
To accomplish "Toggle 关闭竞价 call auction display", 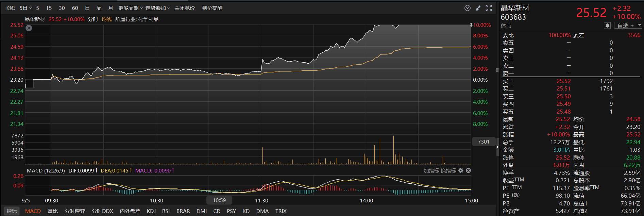I will tap(184, 8).
